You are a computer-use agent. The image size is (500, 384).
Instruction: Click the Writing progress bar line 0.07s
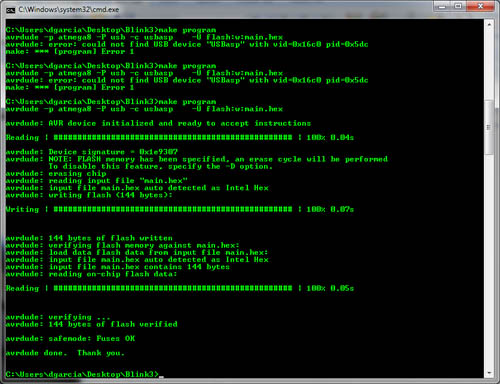[180, 209]
